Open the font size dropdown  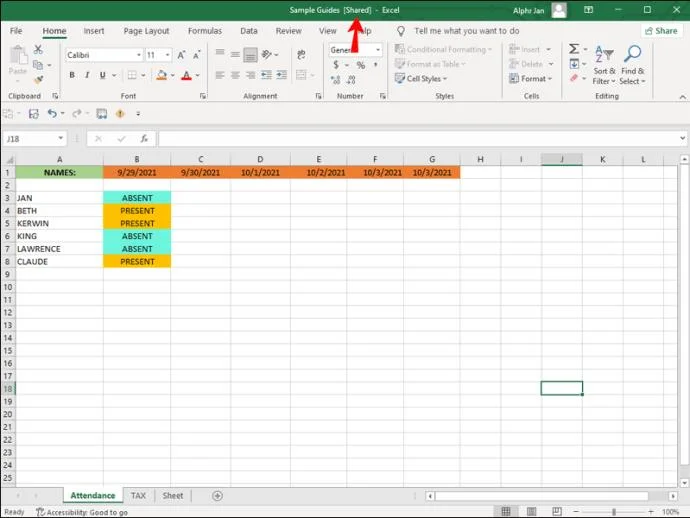pos(168,55)
